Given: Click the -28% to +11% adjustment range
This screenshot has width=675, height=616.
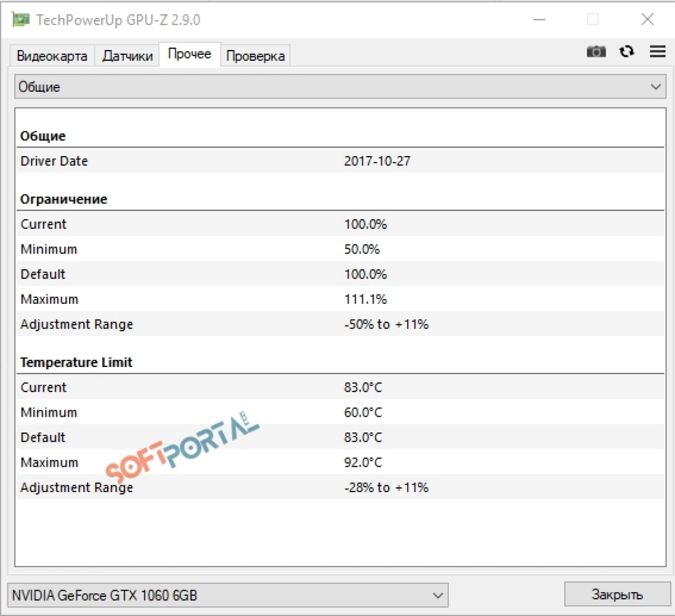Looking at the screenshot, I should (387, 487).
